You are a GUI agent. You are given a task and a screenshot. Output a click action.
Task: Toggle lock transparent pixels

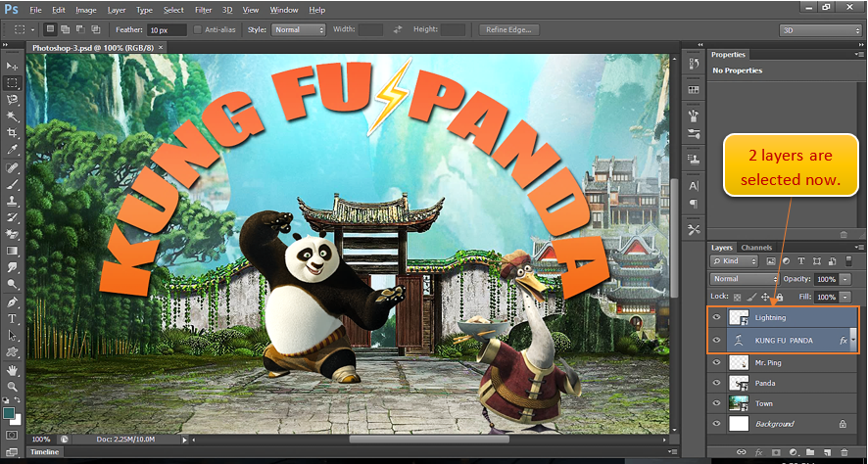(737, 297)
